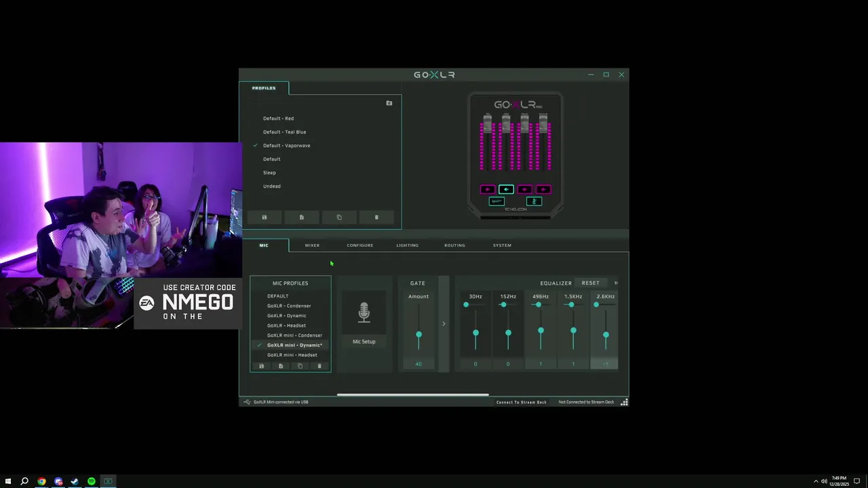Load the Default - Red profile
The height and width of the screenshot is (488, 868).
pyautogui.click(x=278, y=119)
